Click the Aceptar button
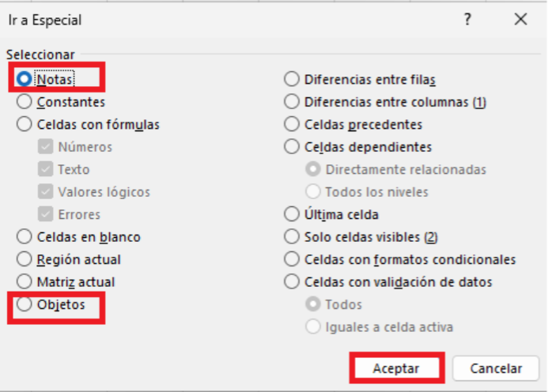The width and height of the screenshot is (548, 392). (396, 368)
